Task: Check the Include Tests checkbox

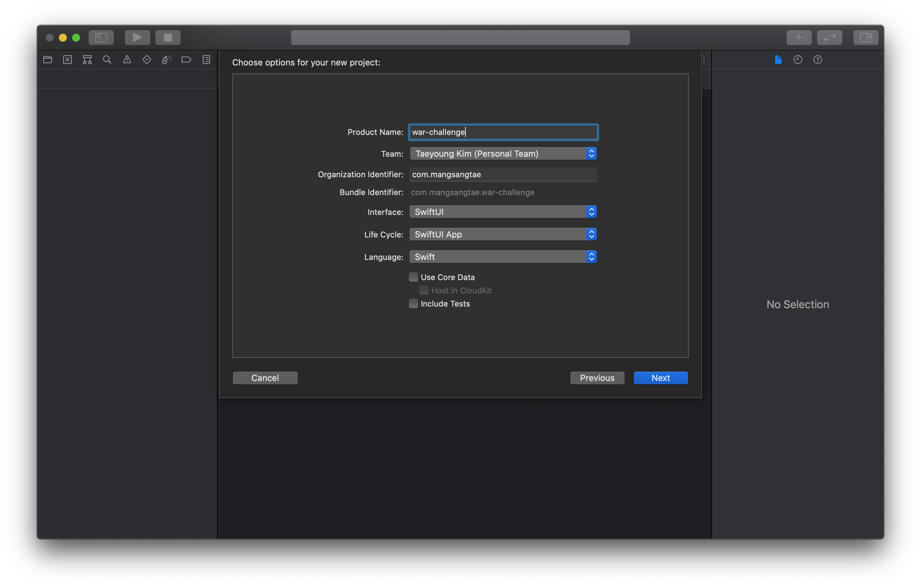Action: (414, 304)
